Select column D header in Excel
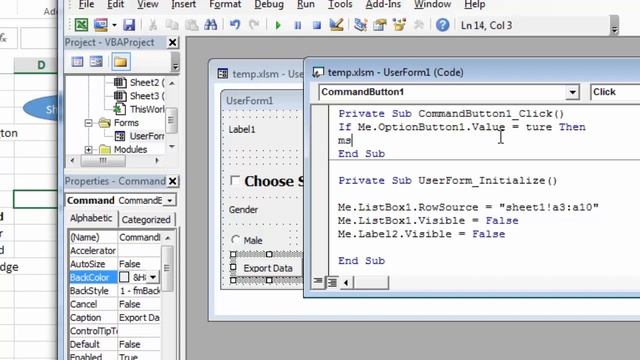Screen dimensions: 640x360 point(36,65)
